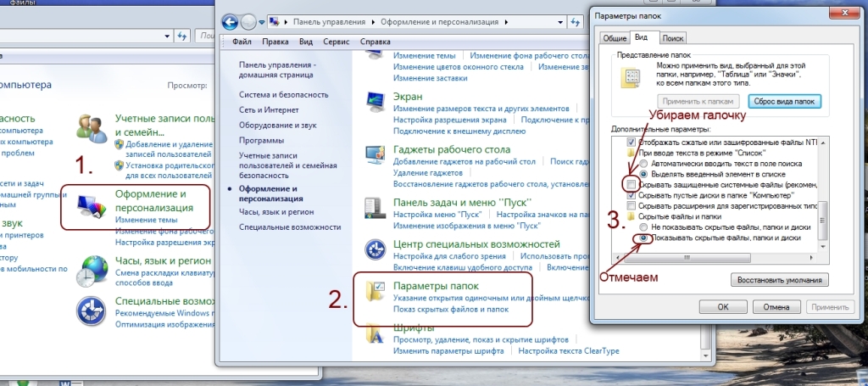Open the Сервис menu

[336, 41]
